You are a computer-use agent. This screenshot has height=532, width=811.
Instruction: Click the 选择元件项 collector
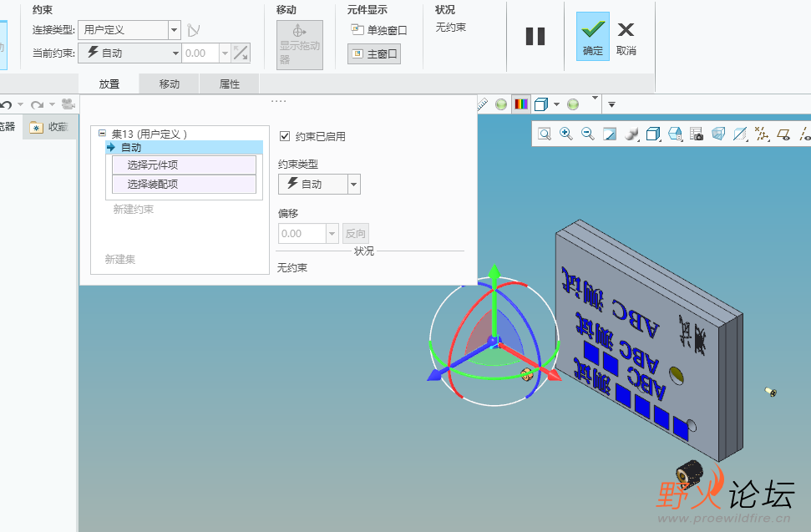tap(184, 165)
